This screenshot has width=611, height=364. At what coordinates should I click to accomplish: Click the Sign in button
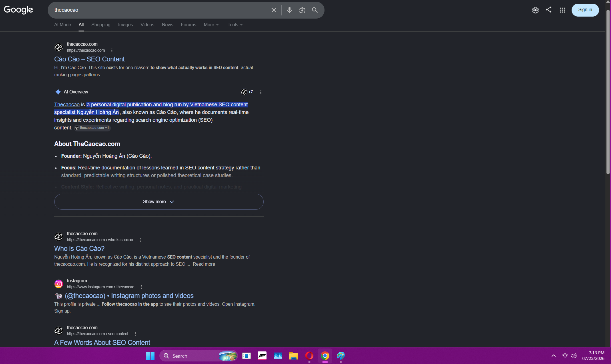(x=585, y=10)
